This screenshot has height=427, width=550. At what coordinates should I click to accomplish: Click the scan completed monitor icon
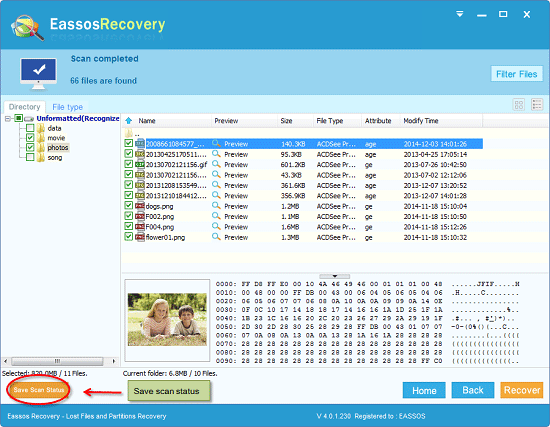click(38, 73)
